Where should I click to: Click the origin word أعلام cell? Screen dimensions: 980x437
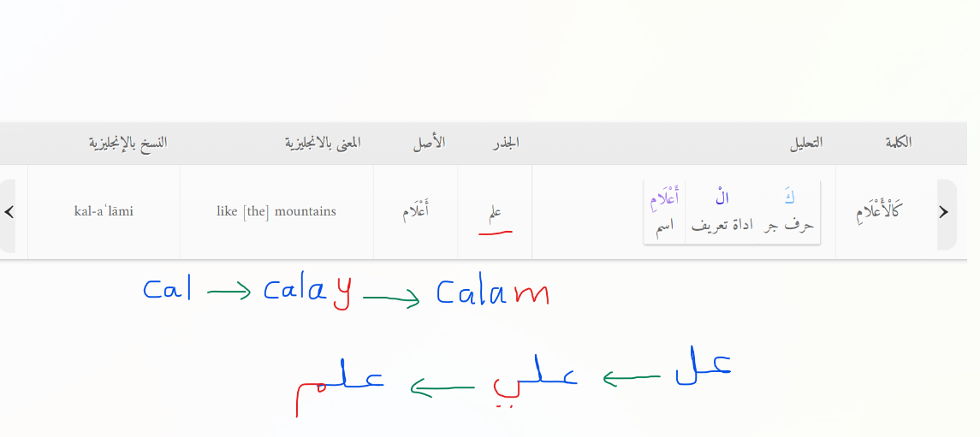(x=416, y=211)
